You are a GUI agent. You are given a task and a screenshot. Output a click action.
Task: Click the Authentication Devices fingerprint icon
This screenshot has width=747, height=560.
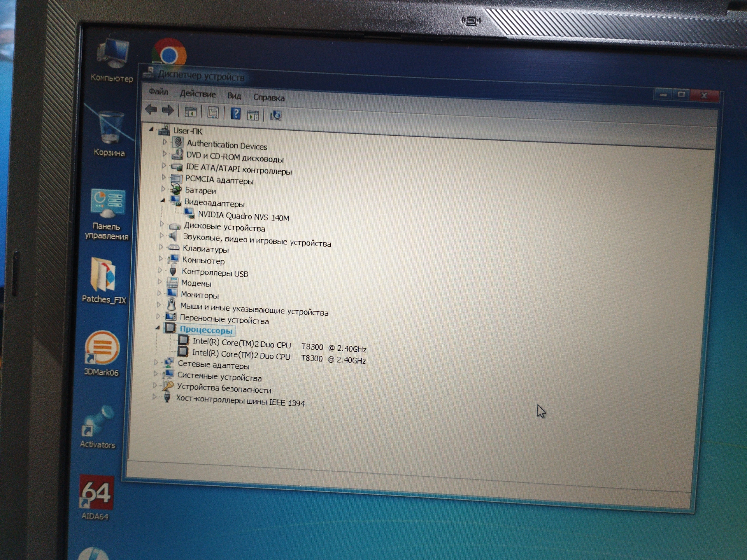(x=178, y=142)
